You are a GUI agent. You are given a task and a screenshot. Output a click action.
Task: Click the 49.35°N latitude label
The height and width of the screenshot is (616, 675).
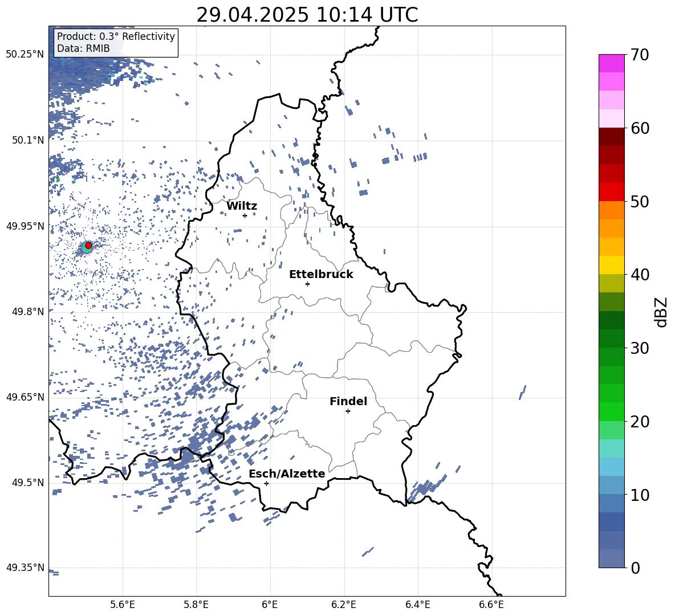[25, 568]
